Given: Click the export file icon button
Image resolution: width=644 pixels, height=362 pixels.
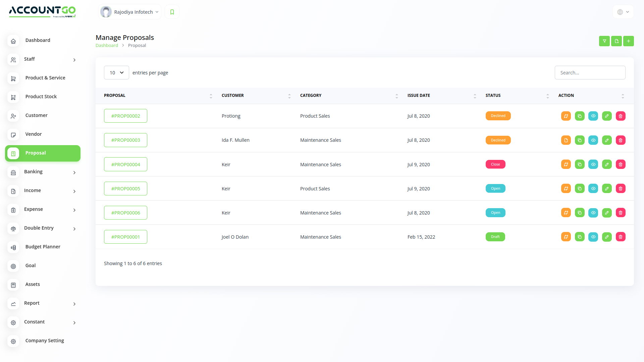Looking at the screenshot, I should (616, 41).
